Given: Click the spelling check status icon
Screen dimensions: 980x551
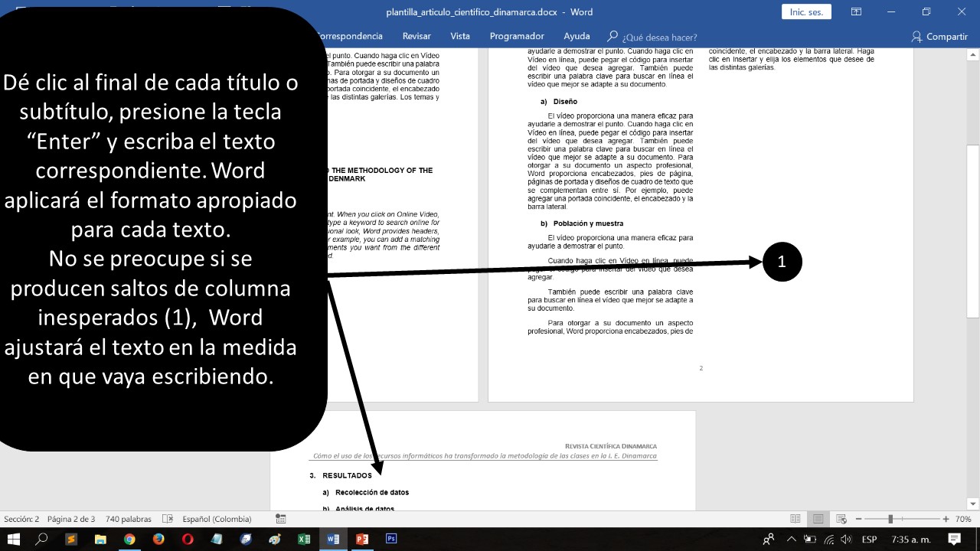Looking at the screenshot, I should click(168, 519).
